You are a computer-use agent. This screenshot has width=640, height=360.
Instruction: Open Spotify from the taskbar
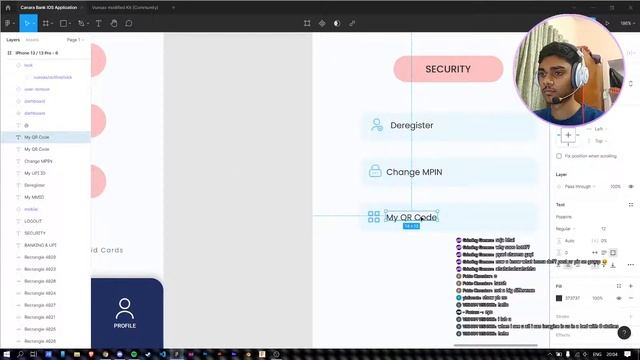[134, 354]
